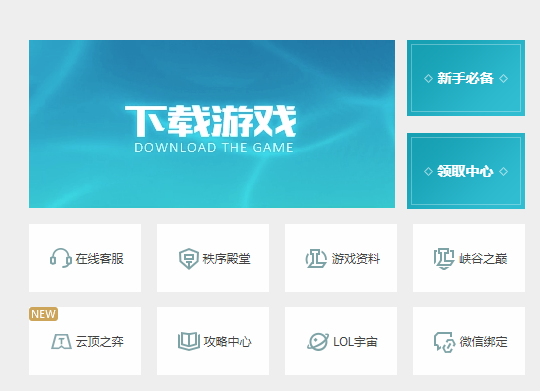Viewport: 540px width, 391px height.
Task: Open the 新手必备 panel
Action: [x=466, y=78]
